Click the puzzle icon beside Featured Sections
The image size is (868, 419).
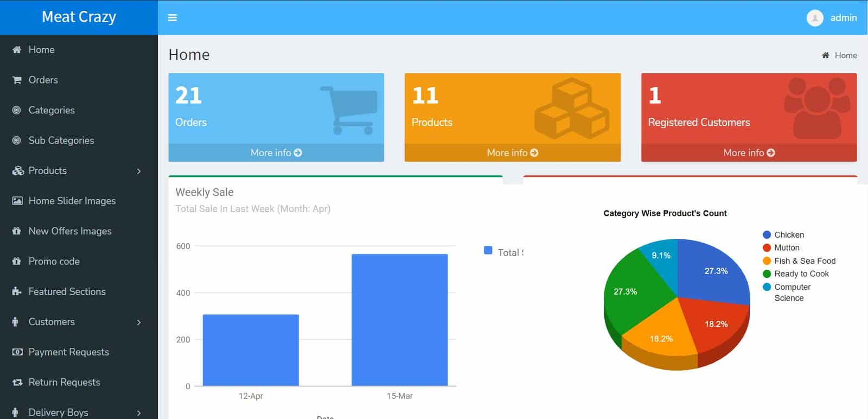(17, 291)
